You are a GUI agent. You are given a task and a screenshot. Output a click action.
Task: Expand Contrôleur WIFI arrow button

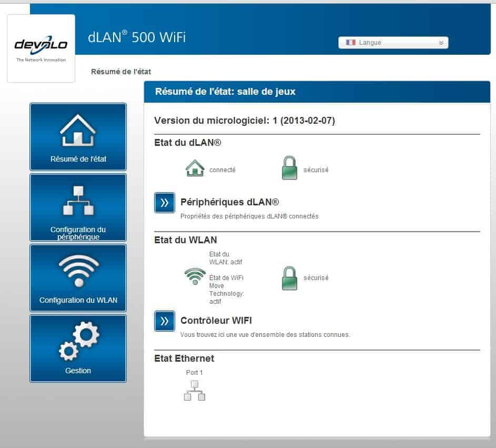(x=164, y=321)
